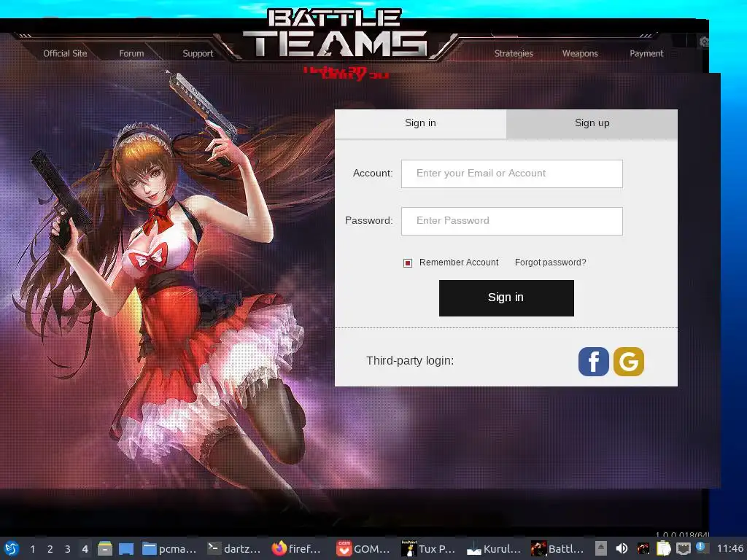
Task: Open the volume speaker tray icon
Action: [x=622, y=548]
